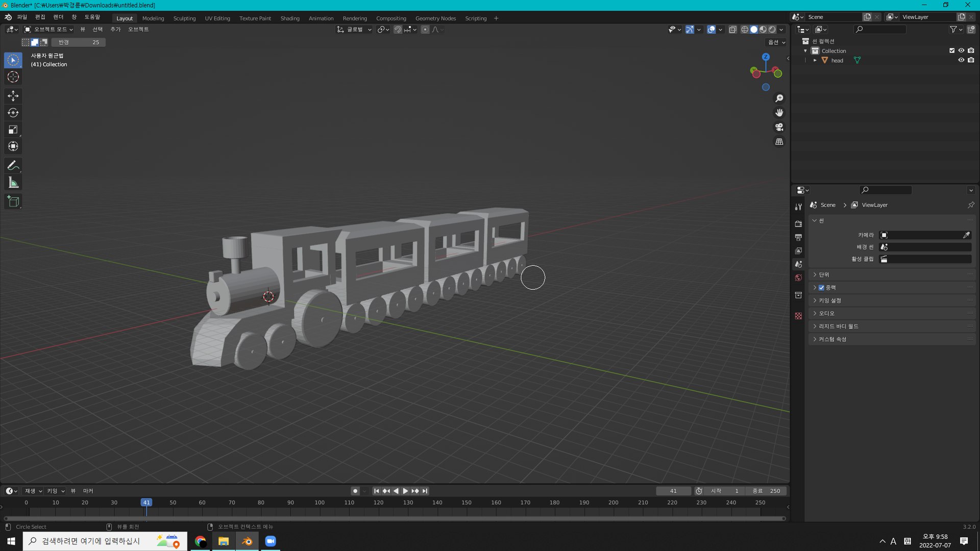Click the 반경 radius value field
This screenshot has height=551, width=980.
[78, 42]
